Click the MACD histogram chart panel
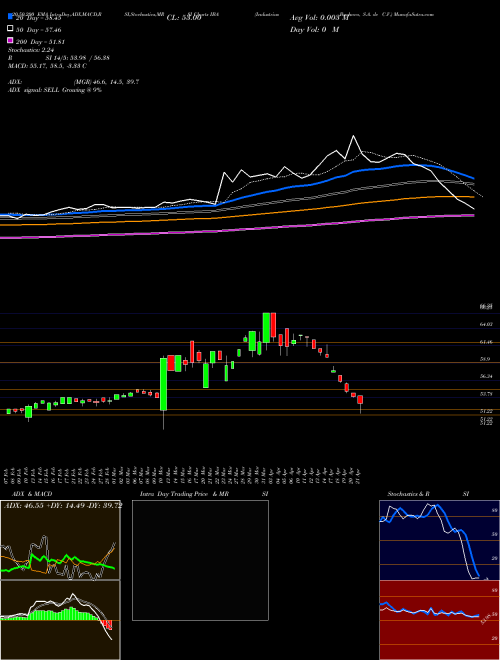This screenshot has width=500, height=660. point(60,620)
